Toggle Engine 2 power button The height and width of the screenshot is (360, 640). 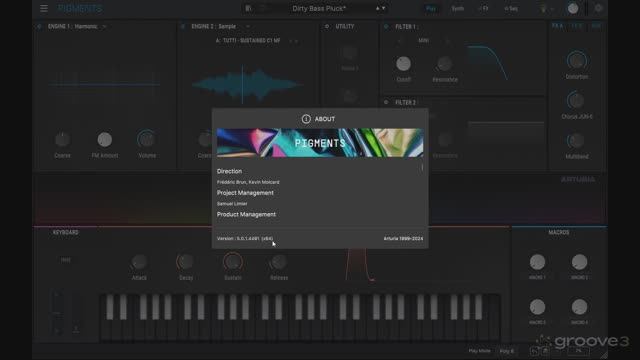(183, 27)
